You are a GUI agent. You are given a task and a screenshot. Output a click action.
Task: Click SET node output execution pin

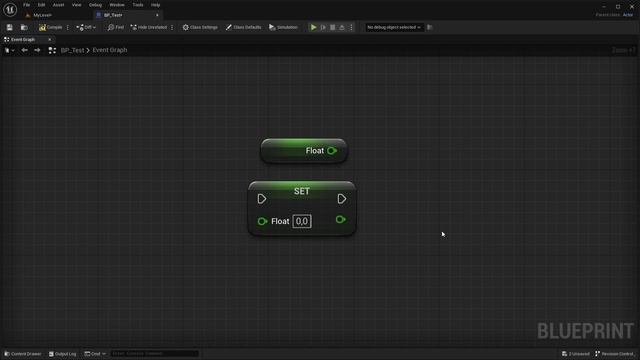(x=342, y=199)
